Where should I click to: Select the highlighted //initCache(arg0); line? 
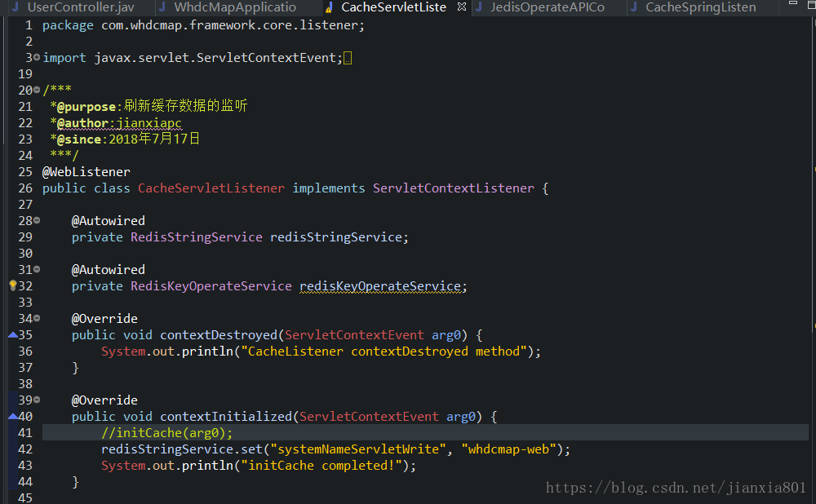(x=166, y=432)
